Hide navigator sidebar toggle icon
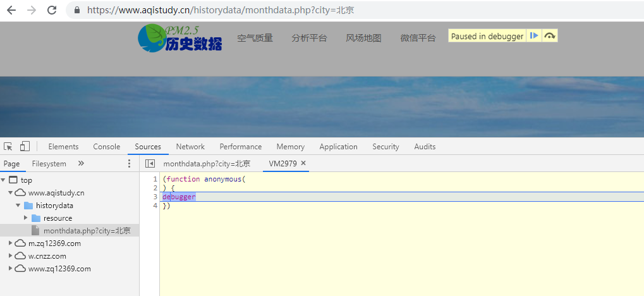Viewport: 644px width, 296px height. [150, 164]
